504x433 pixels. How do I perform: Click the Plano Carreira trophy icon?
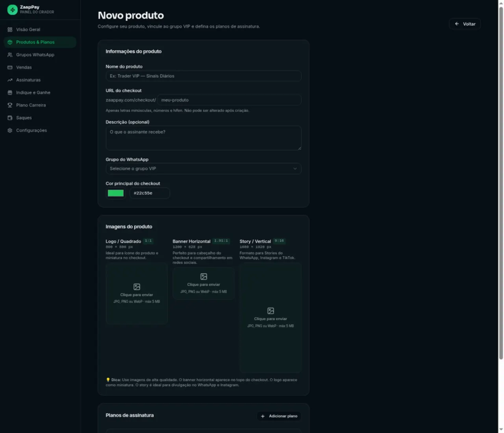coord(10,105)
